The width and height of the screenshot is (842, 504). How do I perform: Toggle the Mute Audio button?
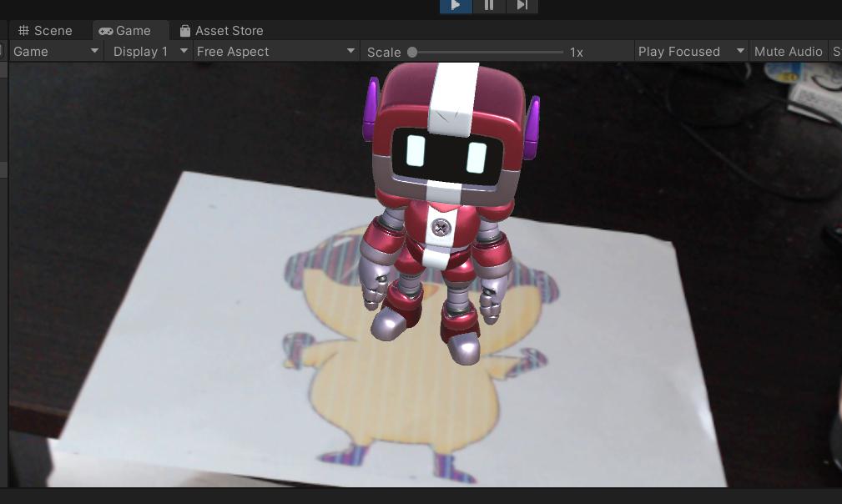[x=788, y=52]
